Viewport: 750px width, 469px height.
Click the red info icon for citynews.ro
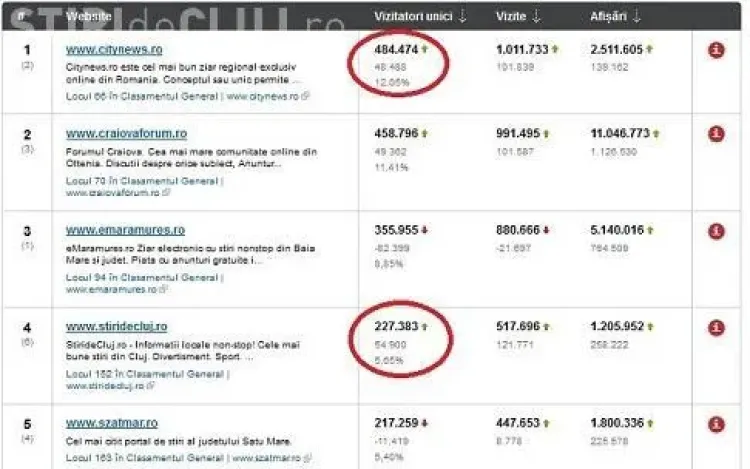pyautogui.click(x=716, y=50)
